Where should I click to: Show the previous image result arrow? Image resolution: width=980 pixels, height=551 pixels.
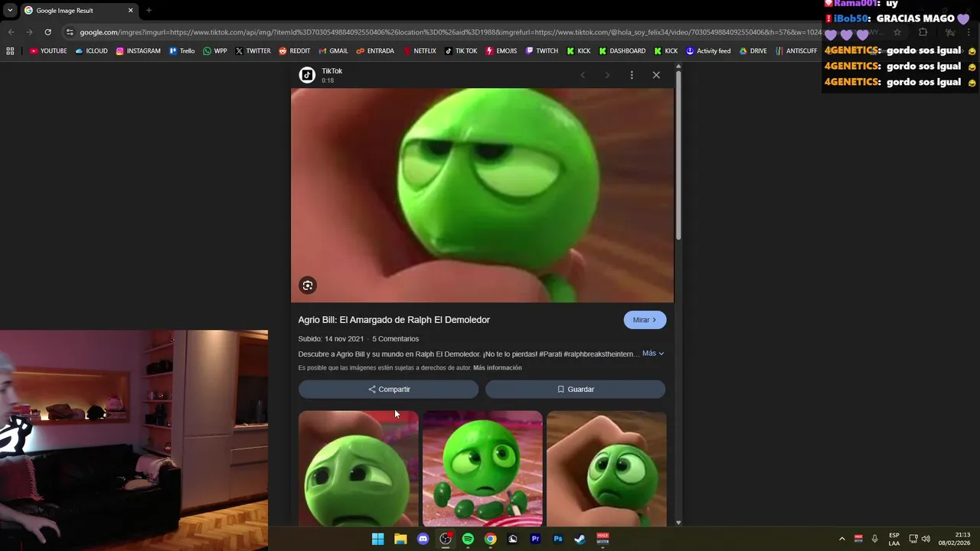[583, 75]
